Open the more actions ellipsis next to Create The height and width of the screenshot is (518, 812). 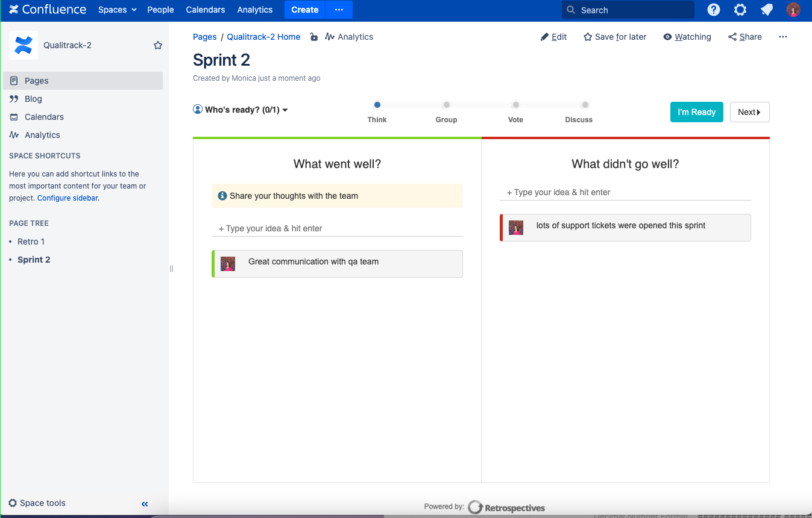(339, 10)
